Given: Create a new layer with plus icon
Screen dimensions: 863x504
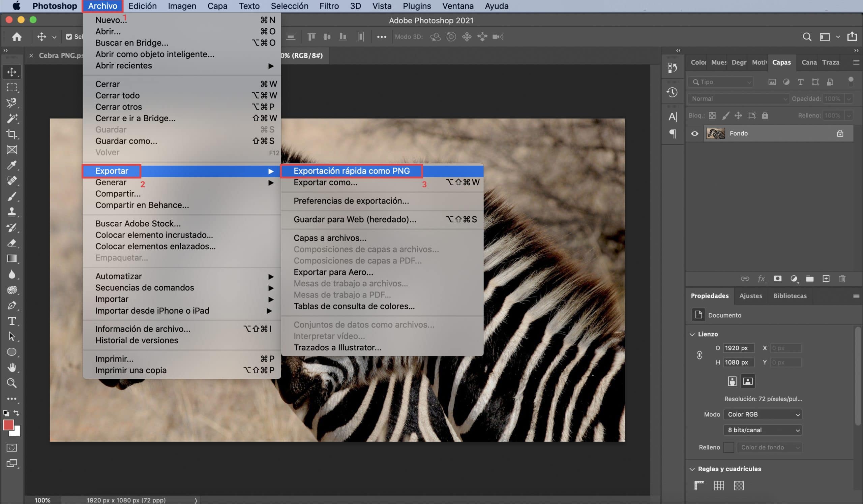Looking at the screenshot, I should pos(826,279).
